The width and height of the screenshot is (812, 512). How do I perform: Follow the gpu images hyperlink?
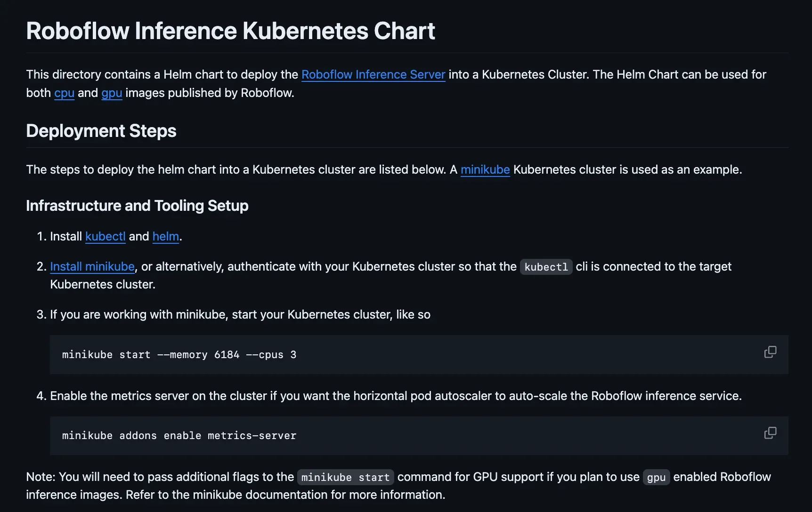pyautogui.click(x=112, y=93)
